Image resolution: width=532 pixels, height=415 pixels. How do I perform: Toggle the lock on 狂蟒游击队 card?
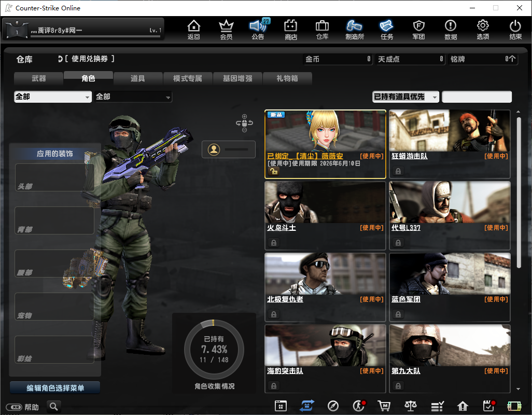[x=398, y=171]
